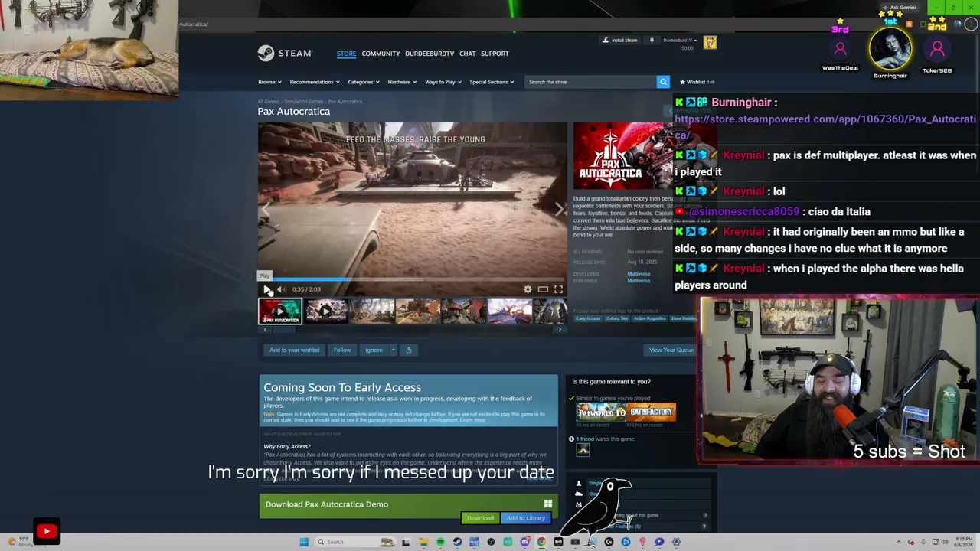This screenshot has height=551, width=980.
Task: Click the YouTube icon at bottom left
Action: (x=47, y=531)
